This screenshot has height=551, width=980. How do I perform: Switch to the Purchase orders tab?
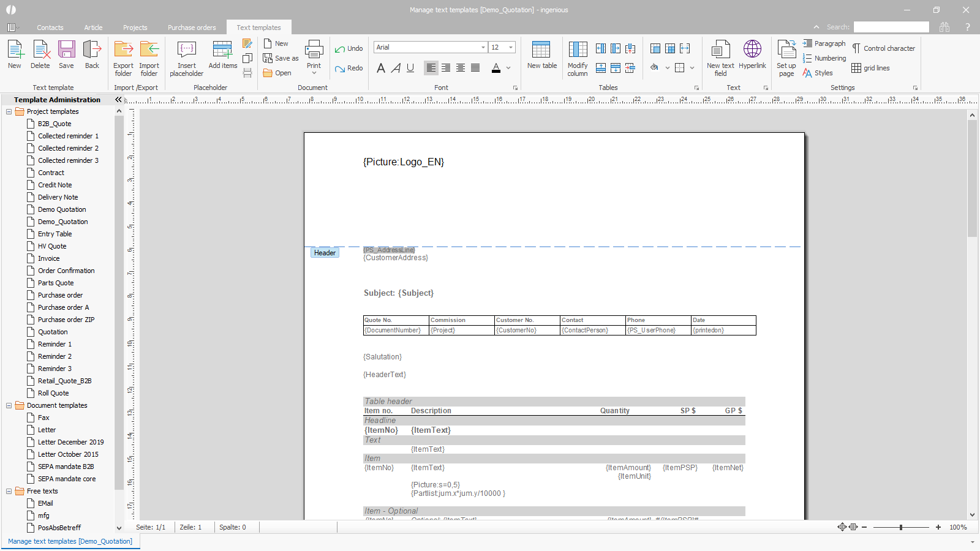tap(192, 28)
